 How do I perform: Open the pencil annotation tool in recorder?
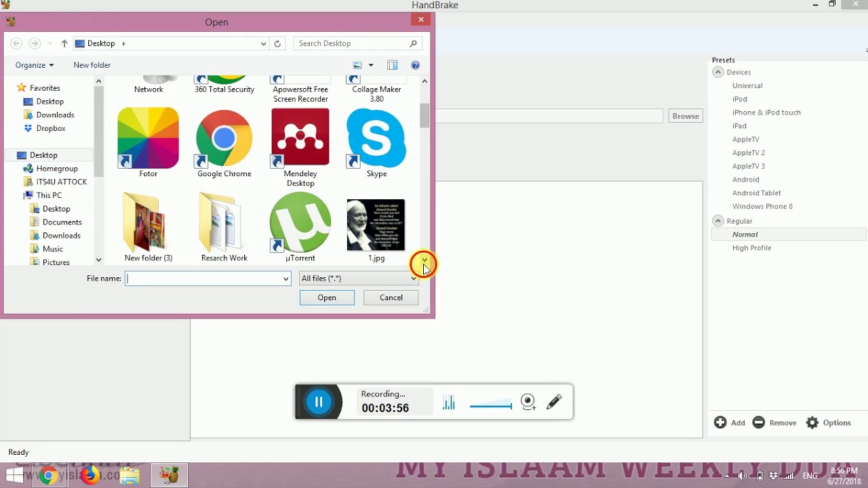tap(554, 402)
